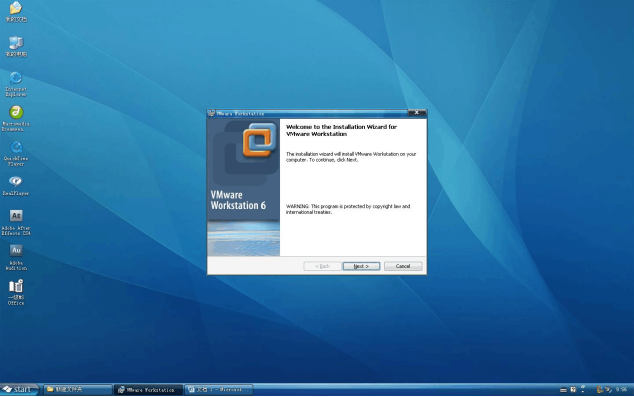Open the My Documents desktop icon
Viewport: 634px width, 397px height.
[16, 11]
